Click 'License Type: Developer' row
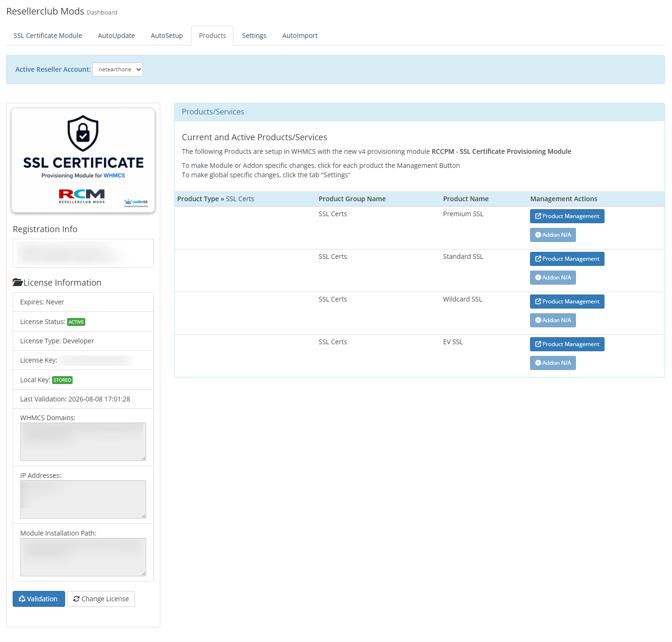672x642 pixels. point(83,341)
